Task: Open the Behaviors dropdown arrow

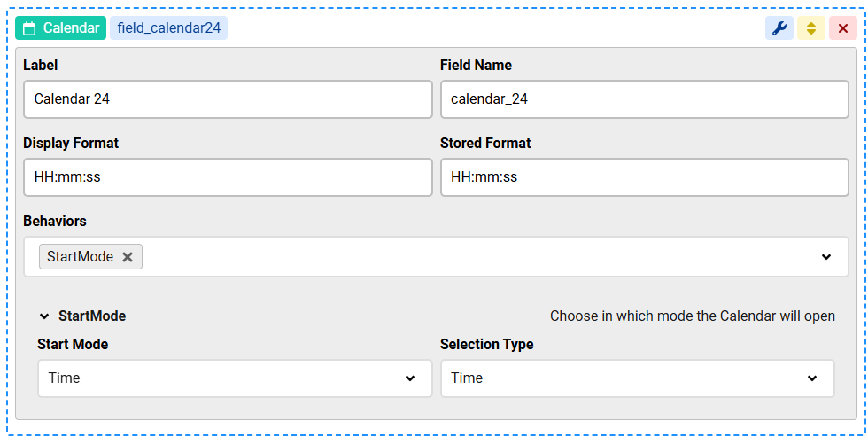Action: (x=825, y=257)
